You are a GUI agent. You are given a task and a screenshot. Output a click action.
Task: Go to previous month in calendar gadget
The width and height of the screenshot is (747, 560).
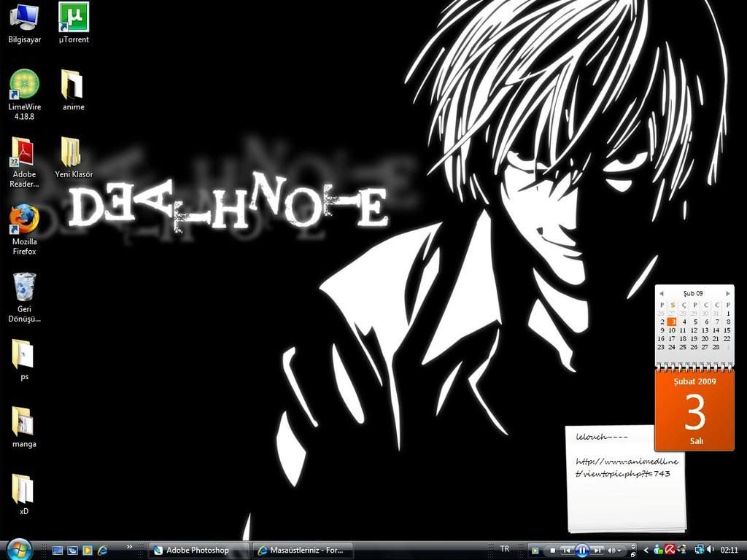point(661,293)
